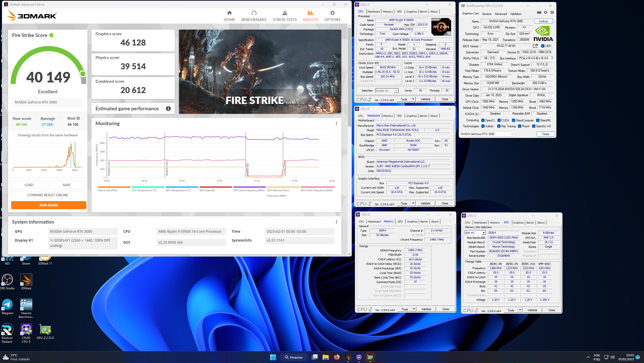
Task: Open the Slot #1 dropdown in CPU-Z SPD
Action: tap(475, 233)
